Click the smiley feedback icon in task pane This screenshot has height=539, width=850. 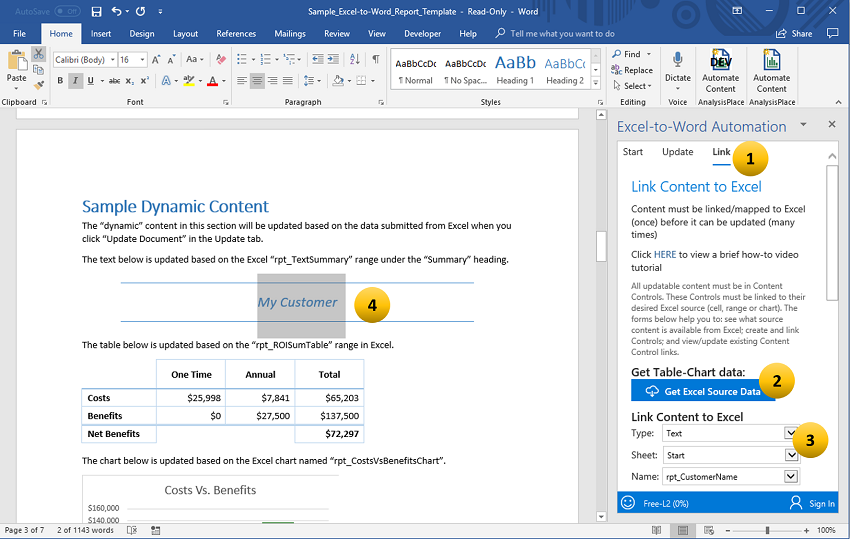point(628,503)
